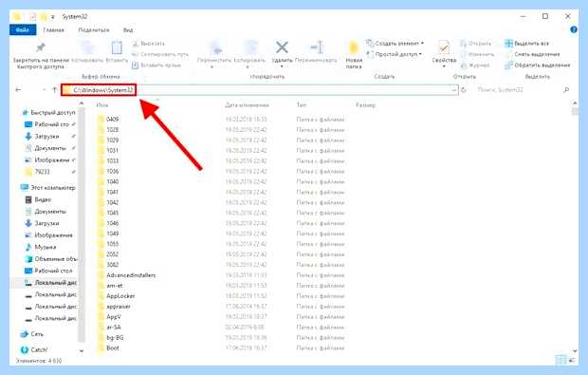Choose Скопировать путь in the ribbon
Image resolution: width=588 pixels, height=375 pixels.
(160, 54)
